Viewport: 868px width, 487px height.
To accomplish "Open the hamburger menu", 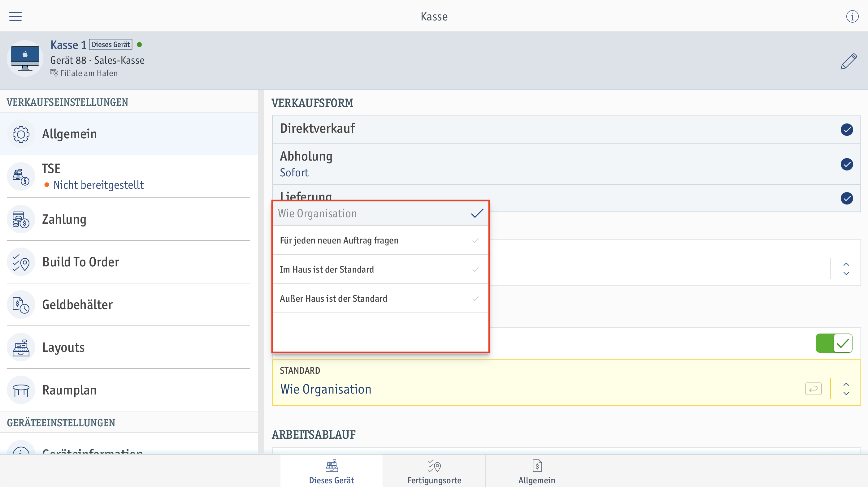I will pyautogui.click(x=15, y=16).
